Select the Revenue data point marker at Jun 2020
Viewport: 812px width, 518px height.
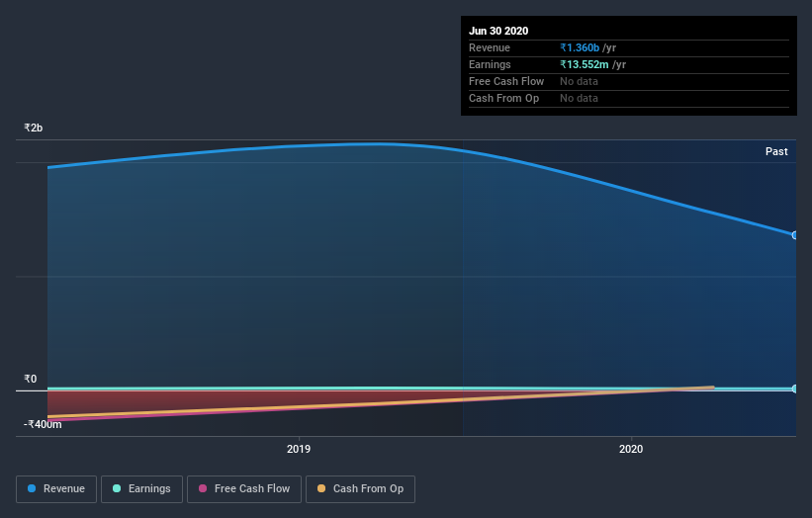pyautogui.click(x=794, y=235)
